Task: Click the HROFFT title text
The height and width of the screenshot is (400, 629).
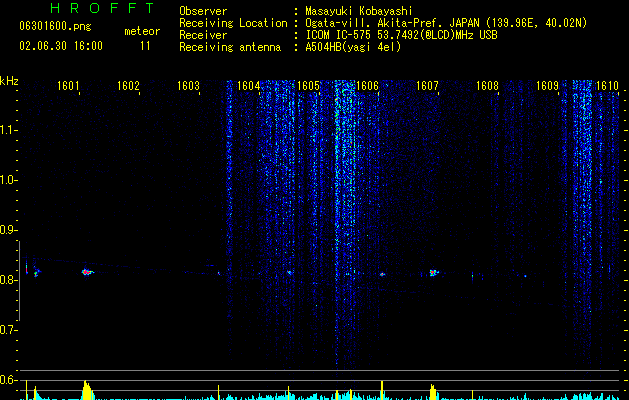Action: click(103, 8)
